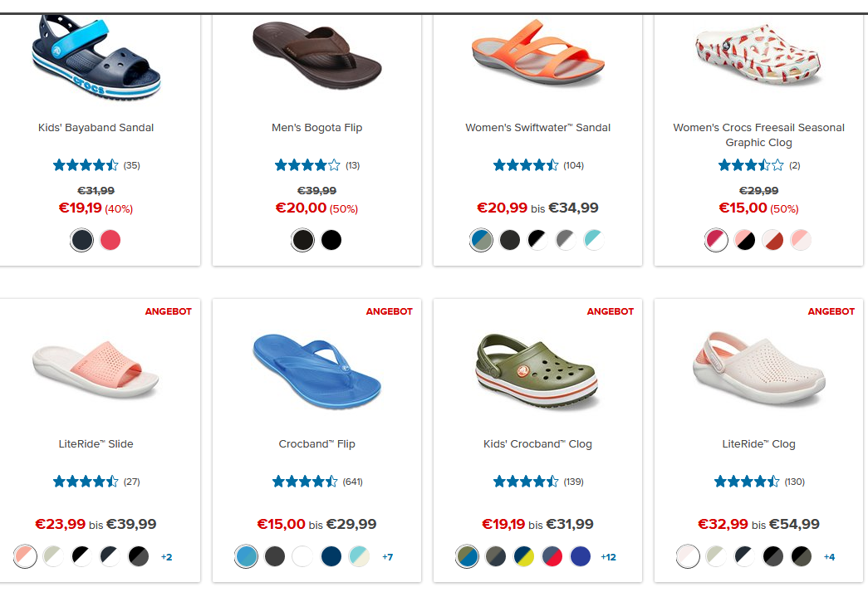Show +2 more colors for LiteRide Slide

click(x=167, y=557)
